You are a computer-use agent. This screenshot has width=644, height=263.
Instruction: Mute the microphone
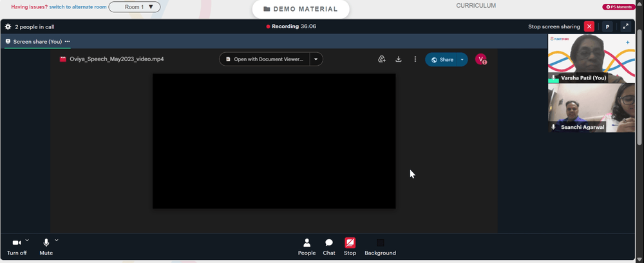(46, 247)
